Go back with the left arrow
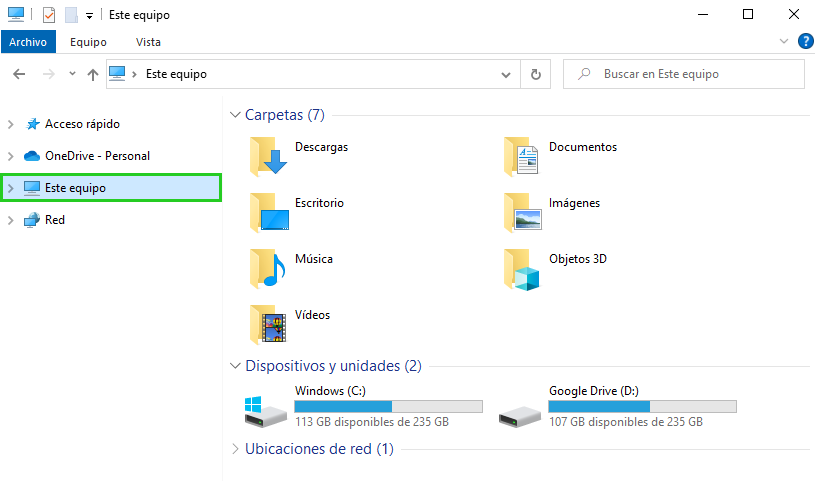This screenshot has width=815, height=481. point(19,74)
